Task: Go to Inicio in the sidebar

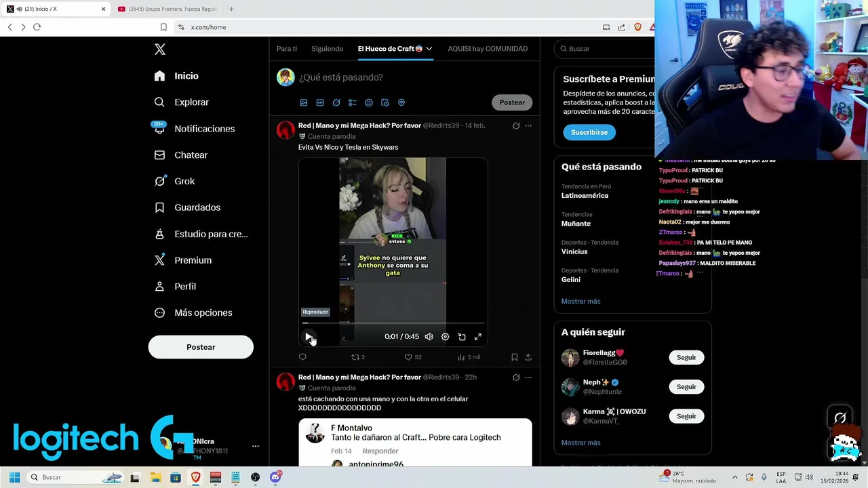Action: (x=176, y=76)
